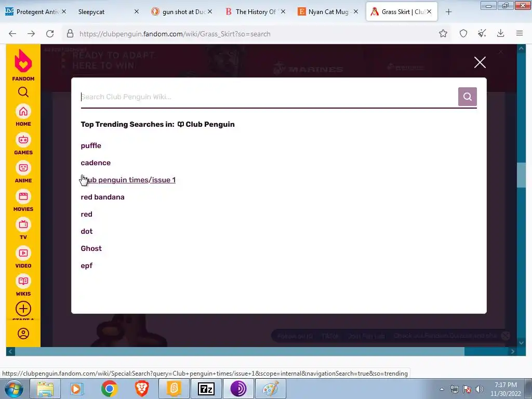Open the browser hamburger menu
This screenshot has width=532, height=399.
(x=520, y=33)
